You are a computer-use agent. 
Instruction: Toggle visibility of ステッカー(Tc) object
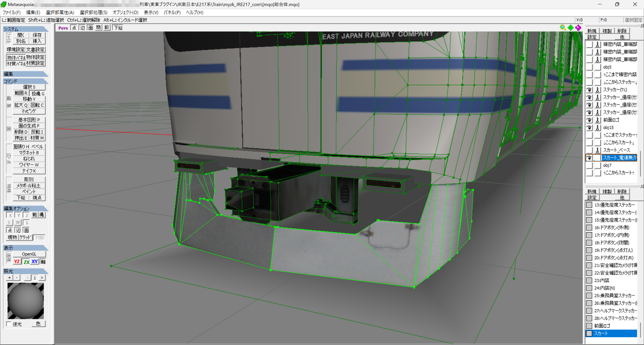[590, 90]
